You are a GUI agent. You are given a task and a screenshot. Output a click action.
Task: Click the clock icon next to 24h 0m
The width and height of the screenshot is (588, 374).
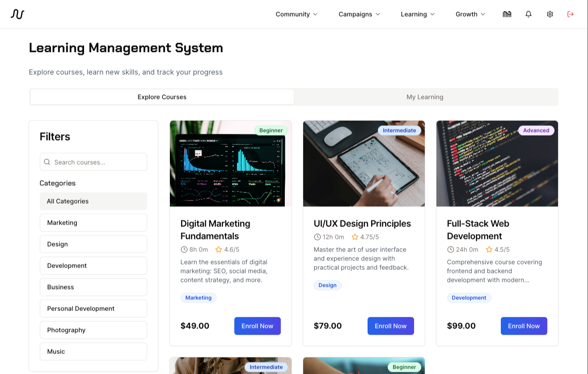450,250
